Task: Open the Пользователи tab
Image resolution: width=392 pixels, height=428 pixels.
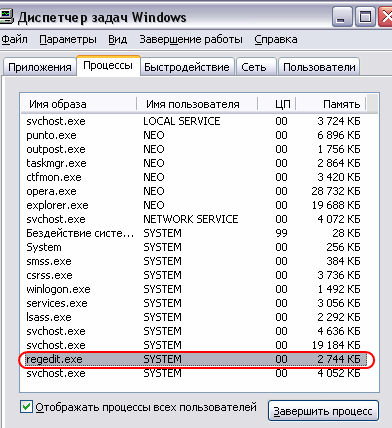Action: coord(319,67)
